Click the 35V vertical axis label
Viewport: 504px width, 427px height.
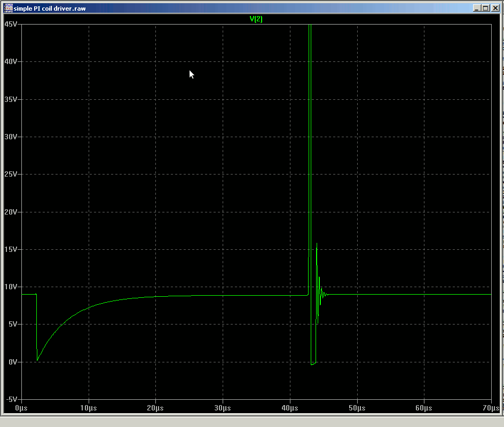coord(11,99)
